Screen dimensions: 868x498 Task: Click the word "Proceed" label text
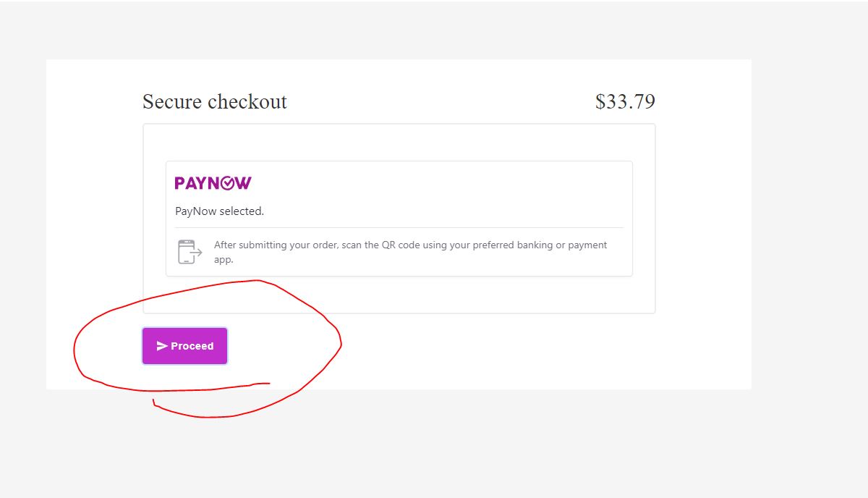(192, 346)
